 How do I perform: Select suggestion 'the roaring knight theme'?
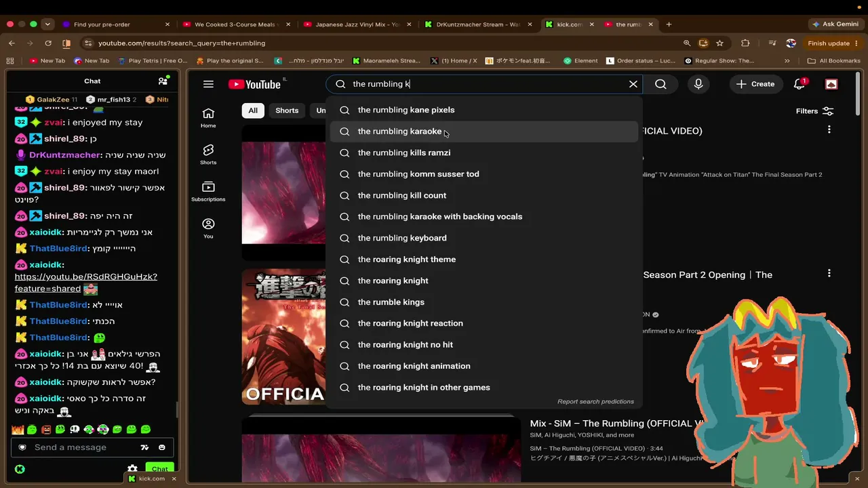[x=484, y=260]
